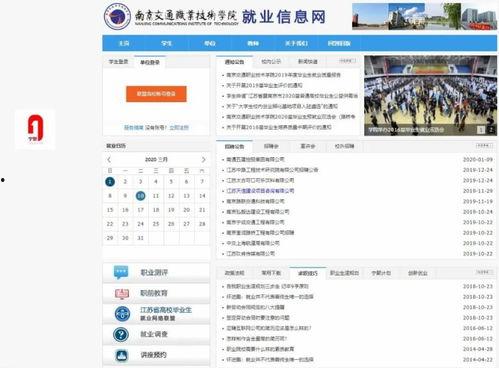Click the job fair carousel photo
This screenshot has height=368, width=499.
tap(430, 95)
